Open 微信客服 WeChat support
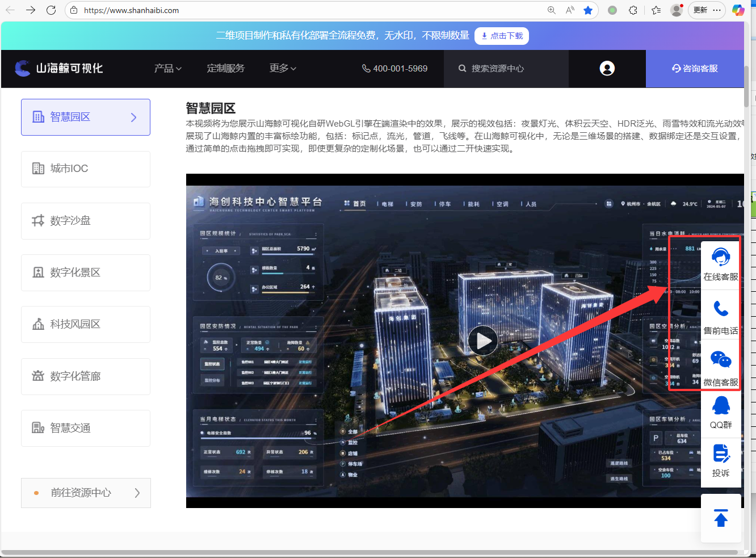 721,368
